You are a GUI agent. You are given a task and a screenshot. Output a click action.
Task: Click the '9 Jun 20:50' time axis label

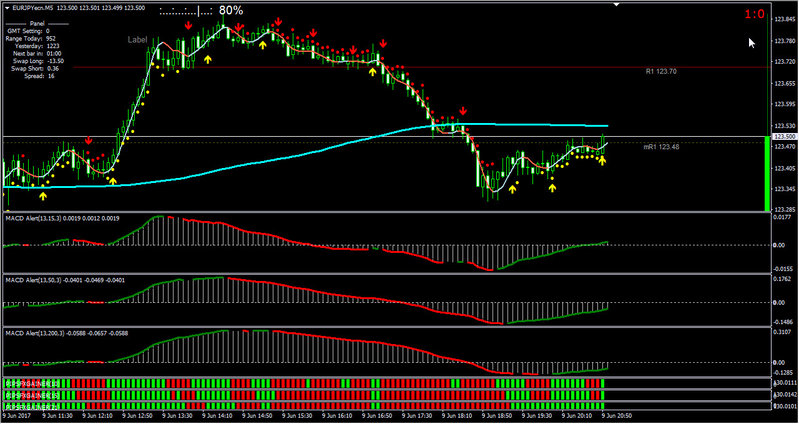(x=617, y=416)
